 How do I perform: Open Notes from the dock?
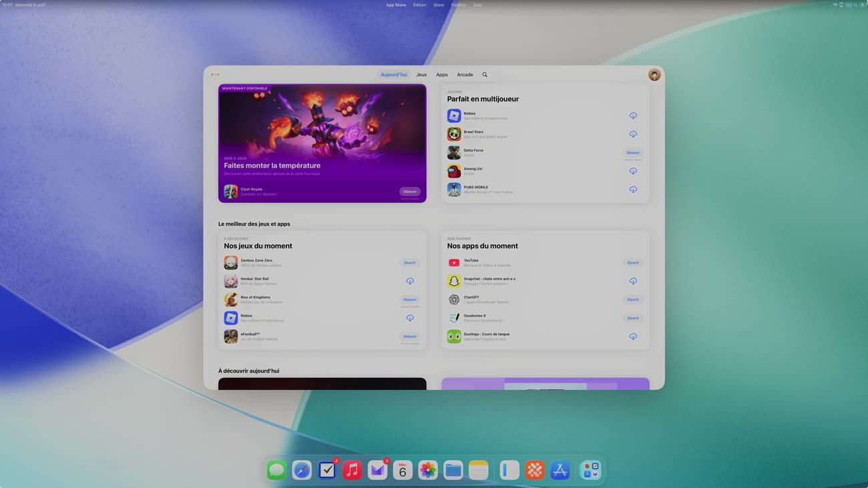pos(478,470)
